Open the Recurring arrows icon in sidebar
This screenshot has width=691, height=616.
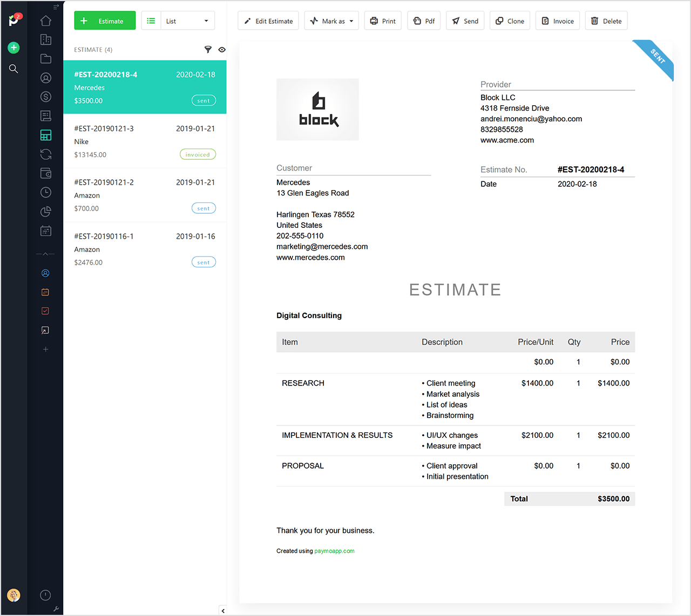[x=46, y=154]
